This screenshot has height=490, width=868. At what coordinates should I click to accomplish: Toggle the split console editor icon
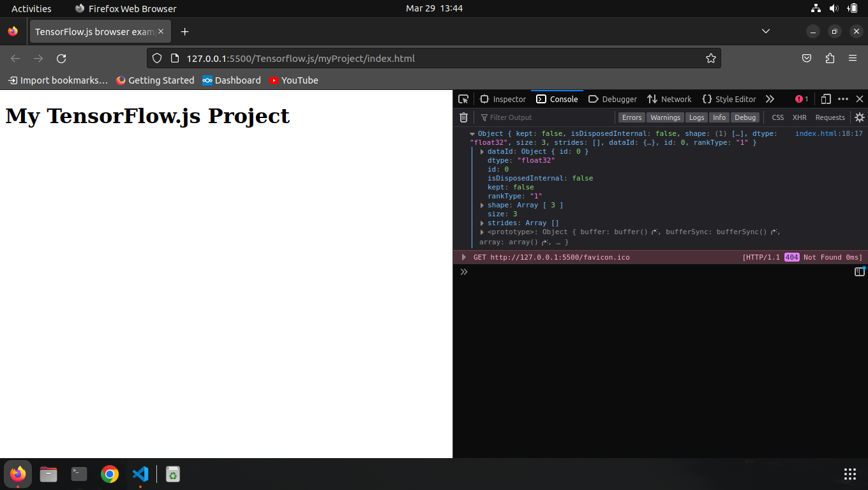point(859,272)
